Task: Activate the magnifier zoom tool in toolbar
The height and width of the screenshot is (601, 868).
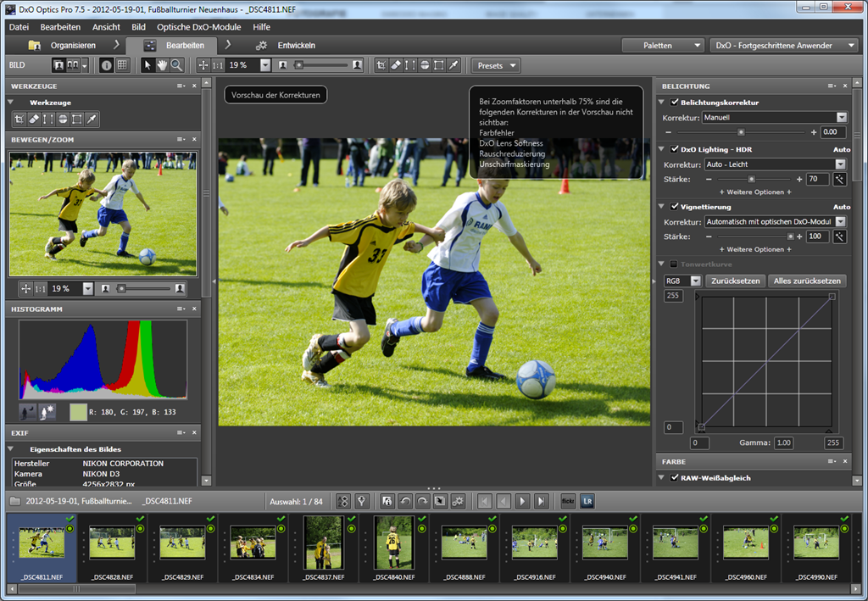Action: tap(176, 65)
